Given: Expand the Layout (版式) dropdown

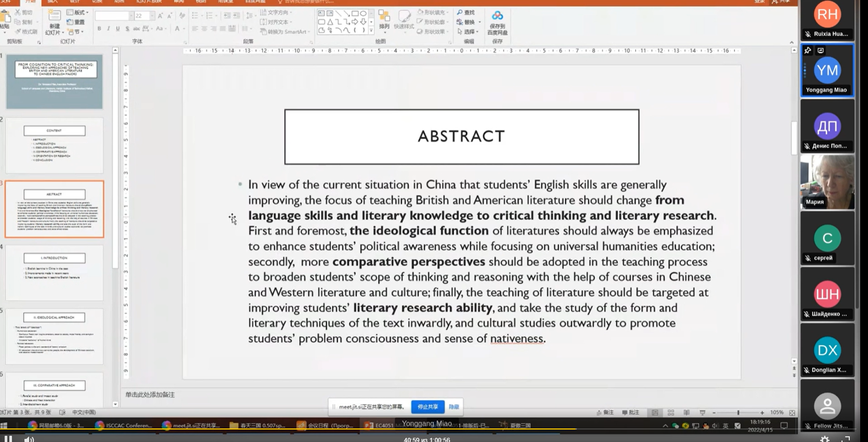Looking at the screenshot, I should click(77, 12).
